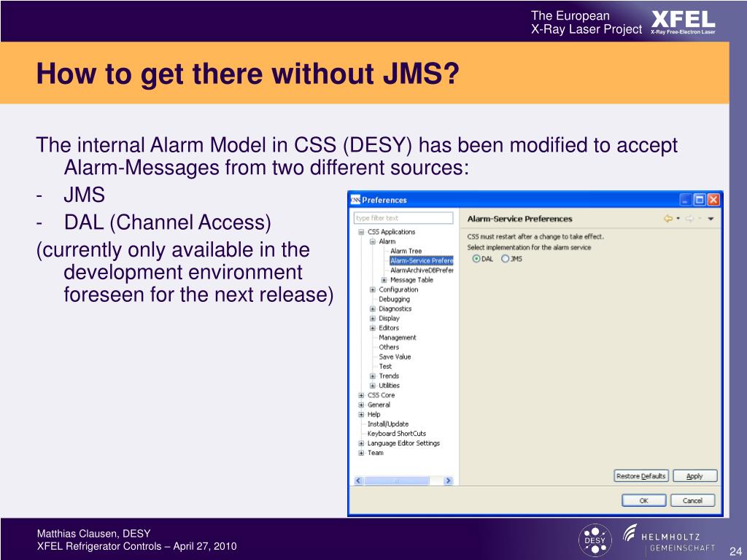
Task: Click the Apply button
Action: 694,475
